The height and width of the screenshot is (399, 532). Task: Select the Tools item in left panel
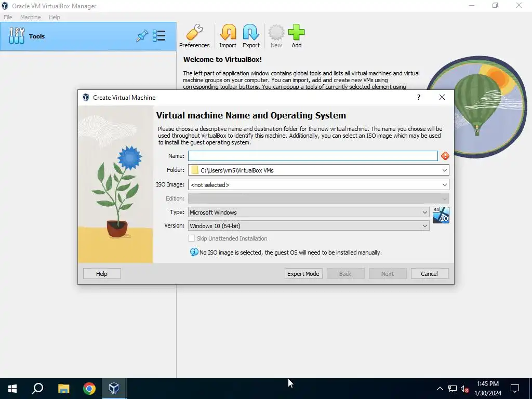pos(88,36)
